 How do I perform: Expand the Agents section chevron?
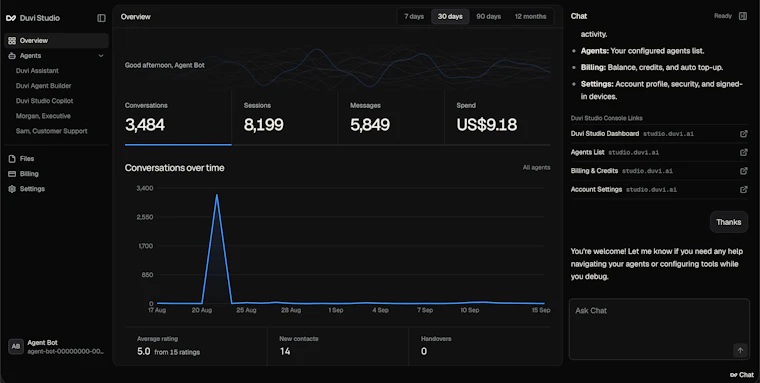pyautogui.click(x=101, y=56)
